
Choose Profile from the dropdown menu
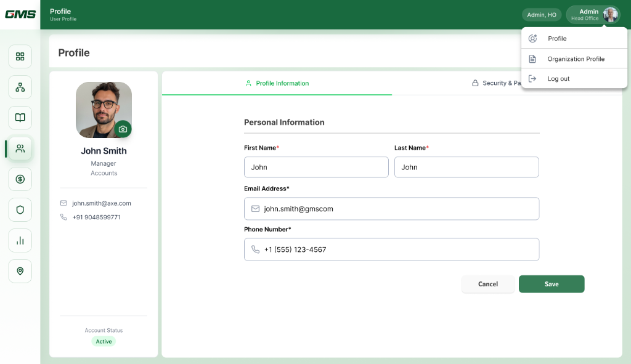point(574,38)
